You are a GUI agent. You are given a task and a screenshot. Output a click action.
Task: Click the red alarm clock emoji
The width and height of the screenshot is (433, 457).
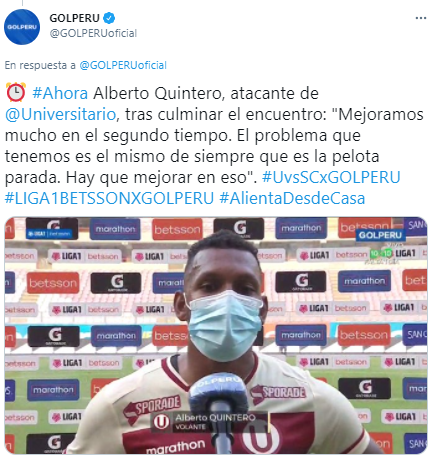pos(16,93)
